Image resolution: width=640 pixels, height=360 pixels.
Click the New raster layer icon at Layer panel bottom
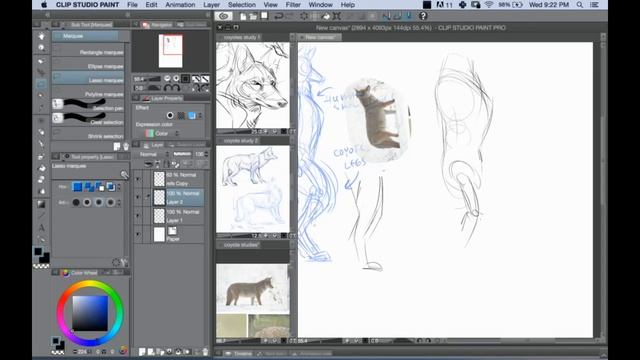(142, 351)
